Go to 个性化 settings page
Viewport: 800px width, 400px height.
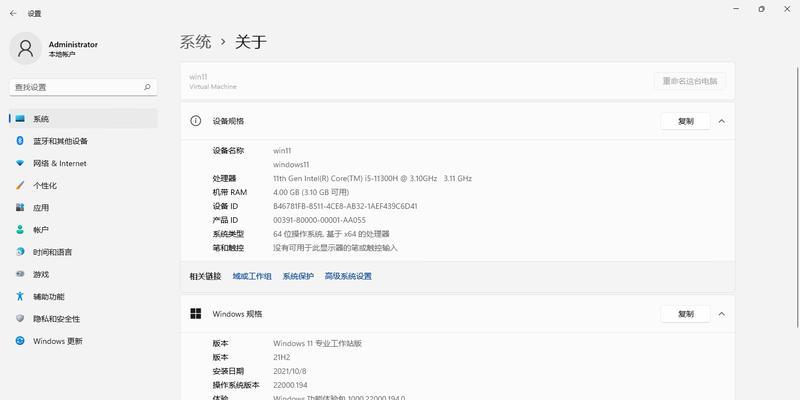coord(83,186)
